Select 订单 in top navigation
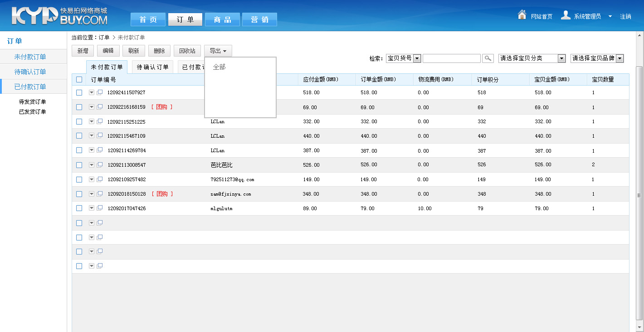Image resolution: width=644 pixels, height=332 pixels. click(185, 19)
